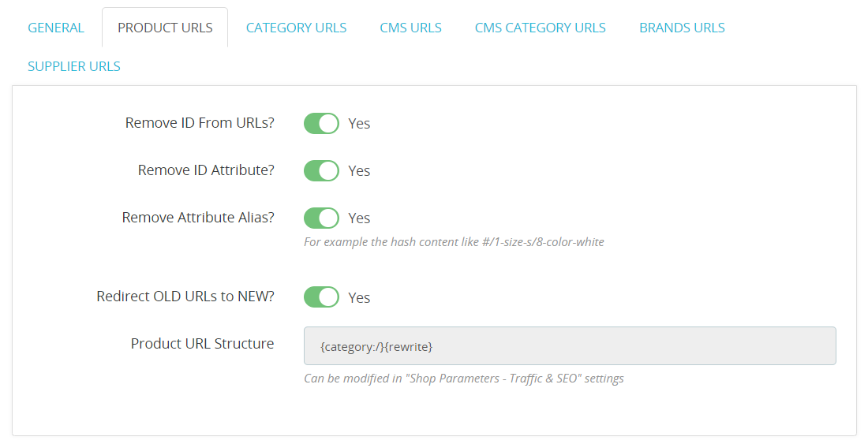
Task: Switch to the Brands URLs tab
Action: click(x=682, y=28)
